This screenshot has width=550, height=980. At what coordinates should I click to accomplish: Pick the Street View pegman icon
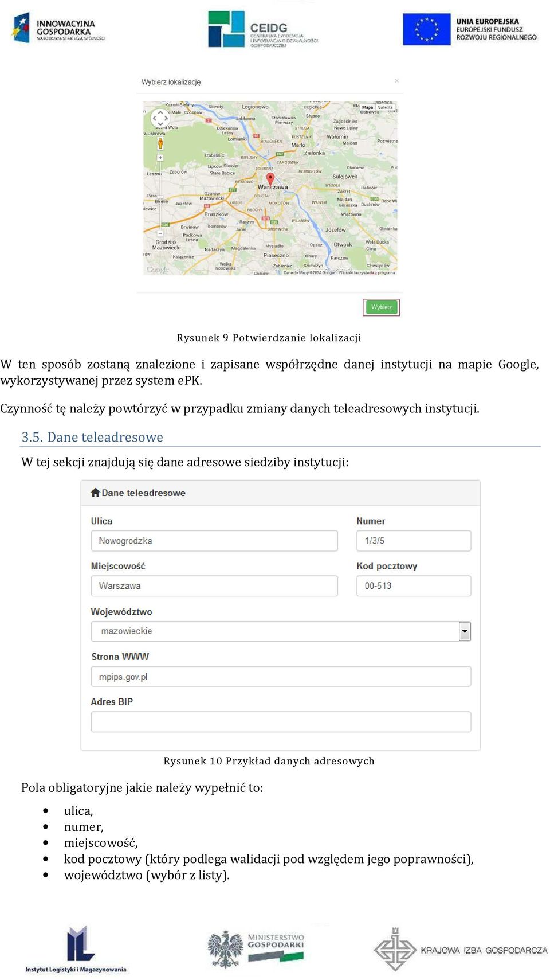[x=160, y=143]
